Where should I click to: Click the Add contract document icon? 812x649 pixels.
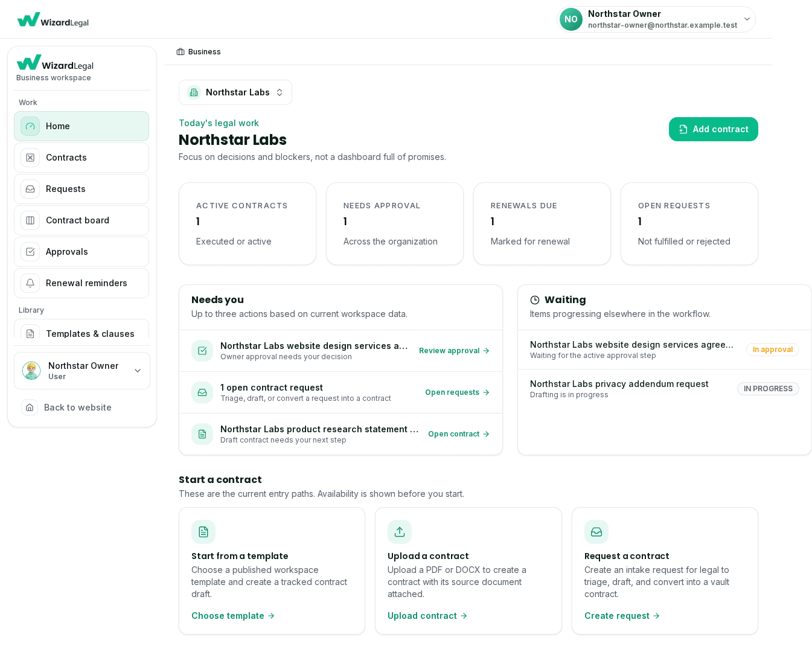pyautogui.click(x=683, y=129)
